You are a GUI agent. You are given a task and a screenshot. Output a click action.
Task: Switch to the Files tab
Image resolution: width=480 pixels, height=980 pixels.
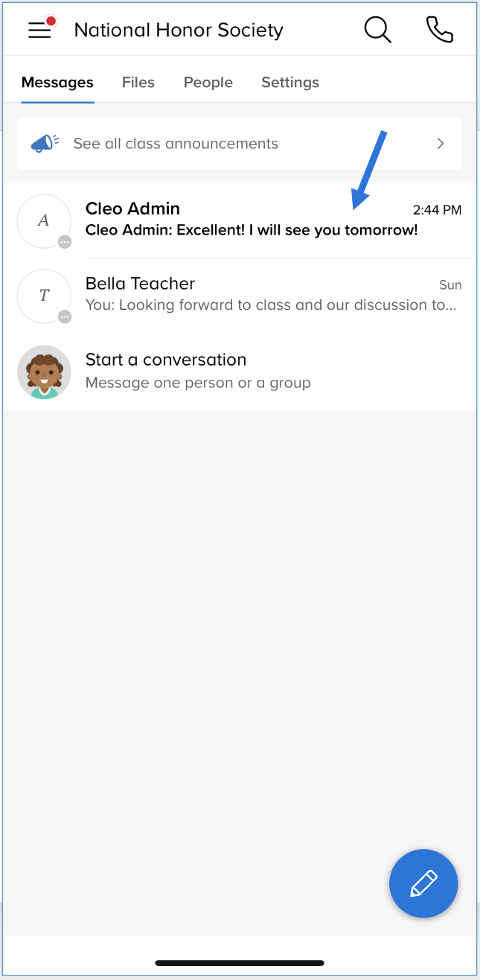coord(138,83)
